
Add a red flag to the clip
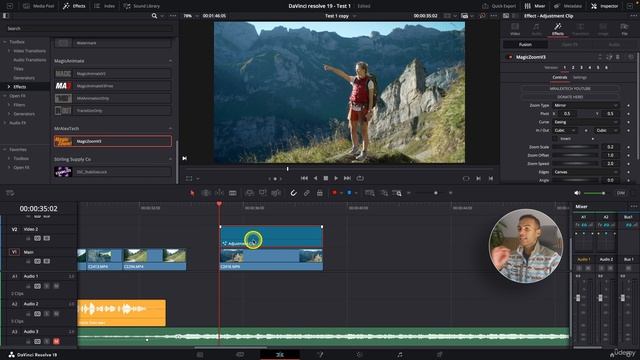pyautogui.click(x=334, y=193)
